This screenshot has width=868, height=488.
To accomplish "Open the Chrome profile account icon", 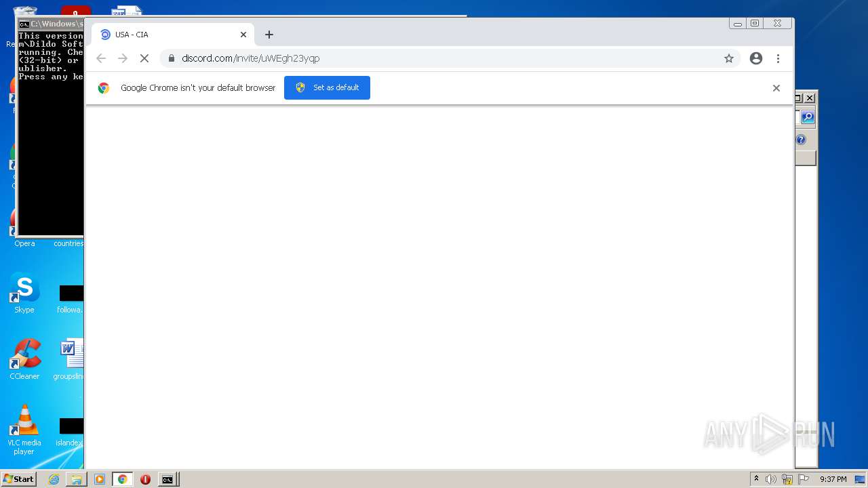I will [756, 58].
